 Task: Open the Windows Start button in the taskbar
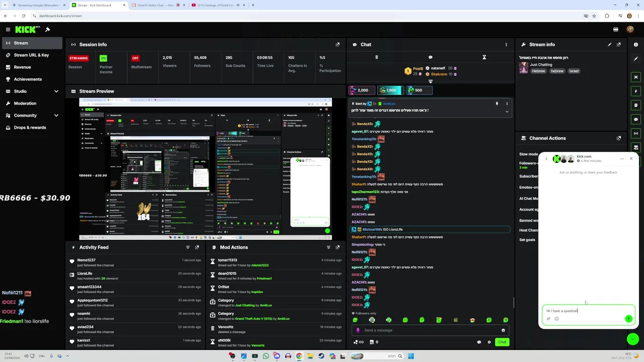pos(411,356)
